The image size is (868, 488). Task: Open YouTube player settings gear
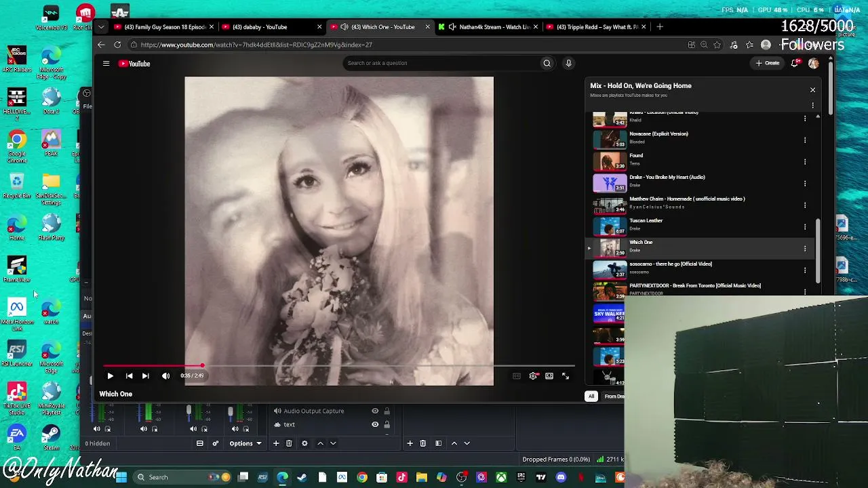click(533, 375)
